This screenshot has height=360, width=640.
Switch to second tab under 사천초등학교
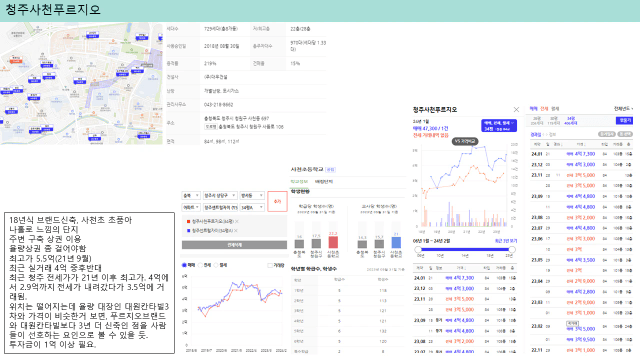[324, 182]
